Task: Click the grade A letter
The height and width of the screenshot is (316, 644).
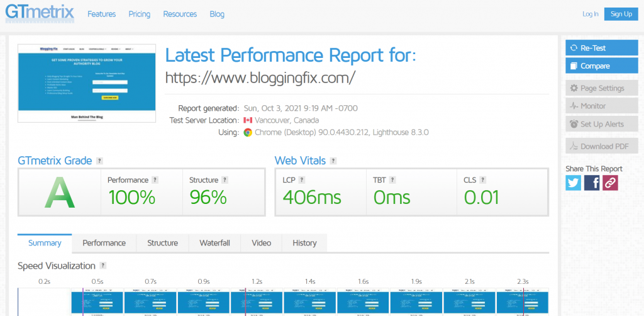Action: [60, 192]
